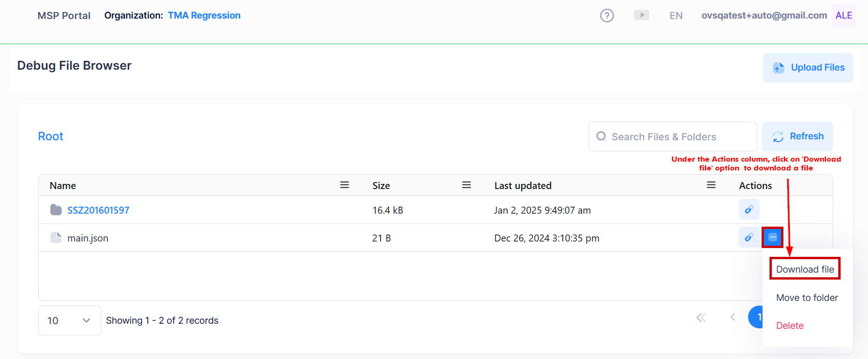Open the Size column menu icon
Image resolution: width=868 pixels, height=359 pixels.
pyautogui.click(x=467, y=185)
